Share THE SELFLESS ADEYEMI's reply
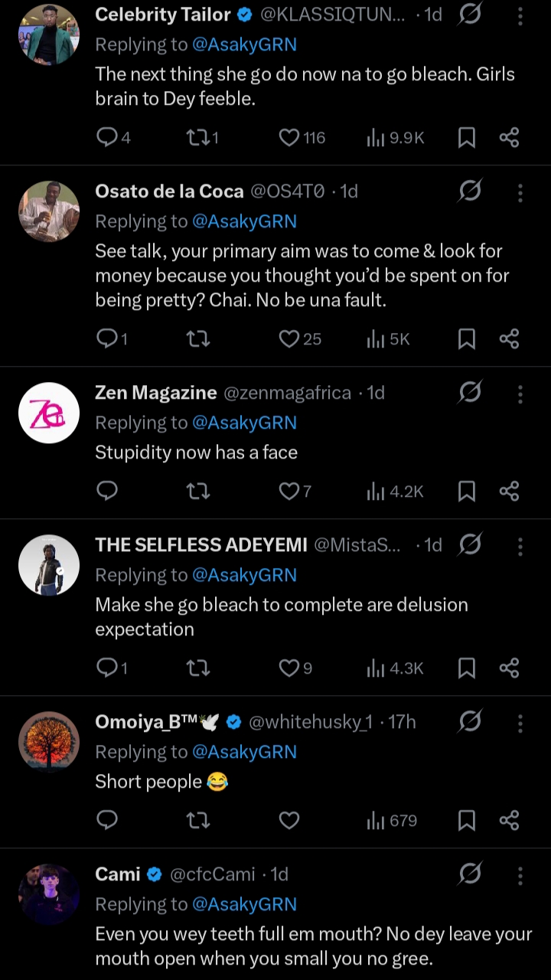The image size is (551, 980). [509, 668]
